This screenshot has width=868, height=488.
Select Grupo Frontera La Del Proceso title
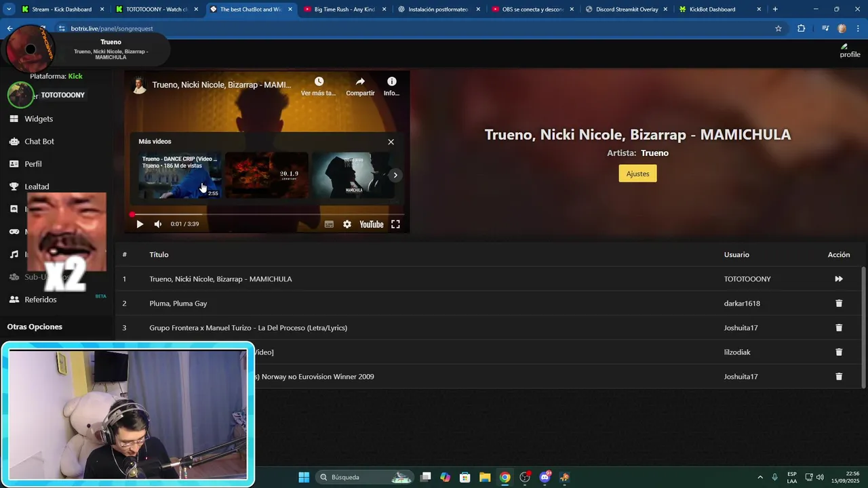click(x=248, y=327)
